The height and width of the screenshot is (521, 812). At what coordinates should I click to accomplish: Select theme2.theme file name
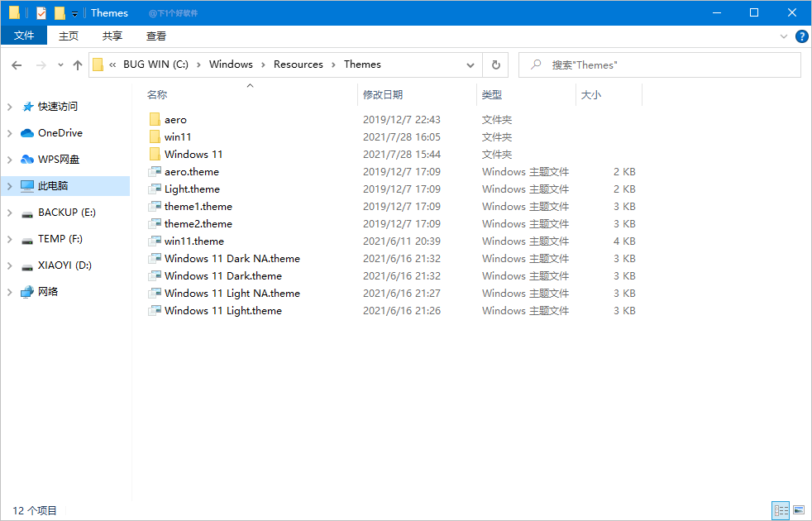pos(198,224)
